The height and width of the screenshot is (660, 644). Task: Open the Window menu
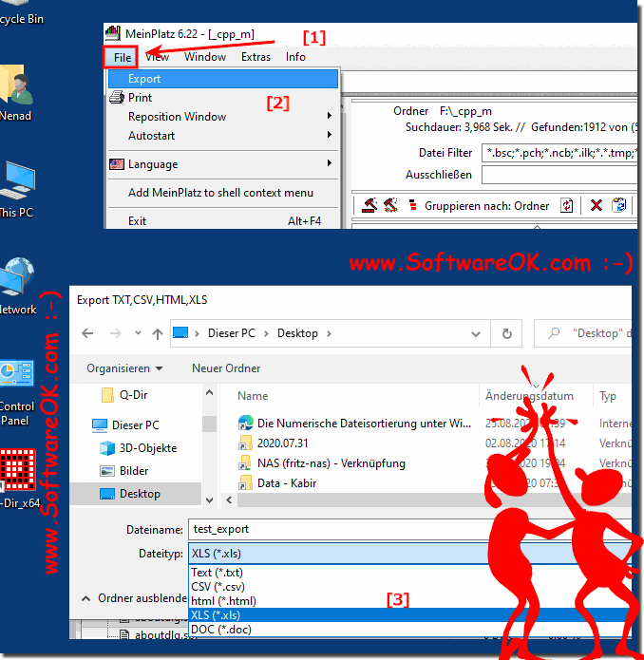click(x=205, y=57)
